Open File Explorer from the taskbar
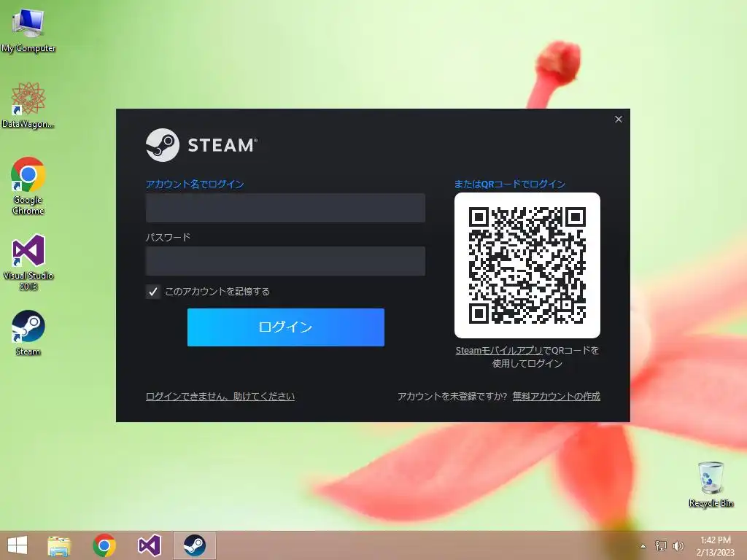 pyautogui.click(x=59, y=545)
